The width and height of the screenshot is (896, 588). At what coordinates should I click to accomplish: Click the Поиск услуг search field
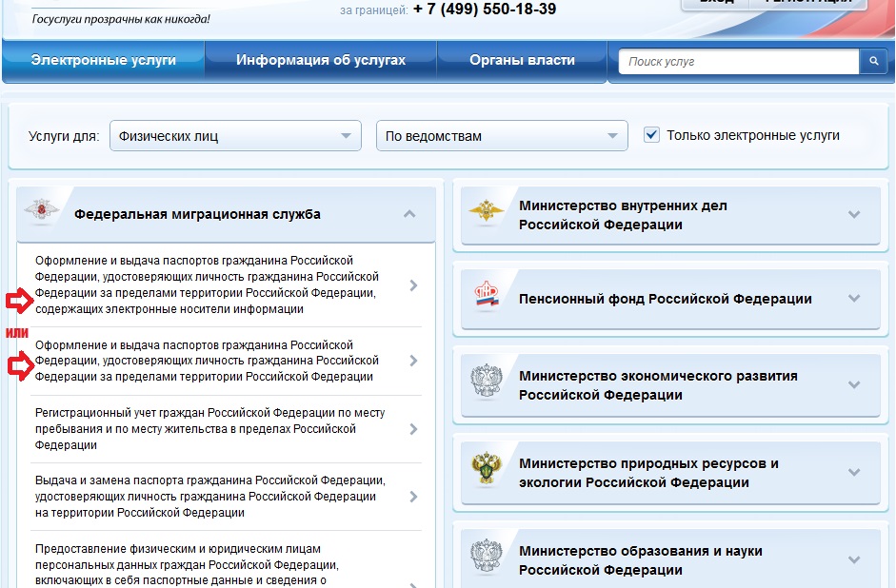point(739,62)
